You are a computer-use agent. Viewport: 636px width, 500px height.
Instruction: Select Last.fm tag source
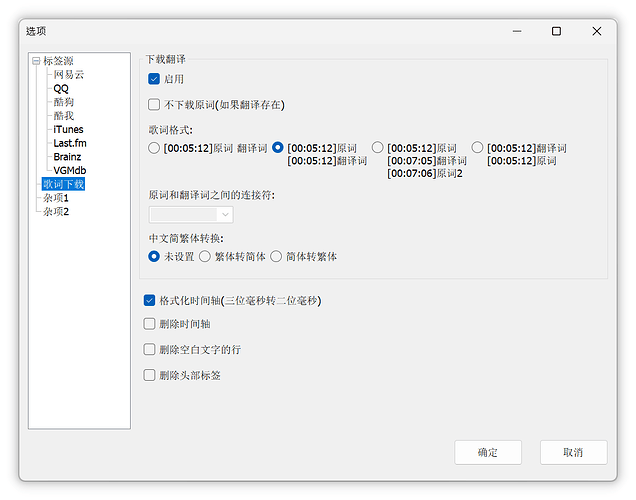(x=70, y=143)
